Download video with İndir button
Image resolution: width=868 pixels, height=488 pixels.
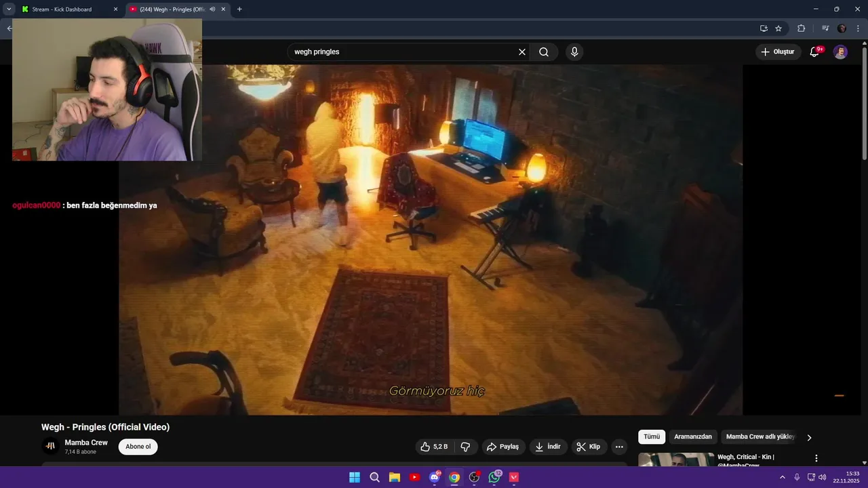pos(548,447)
